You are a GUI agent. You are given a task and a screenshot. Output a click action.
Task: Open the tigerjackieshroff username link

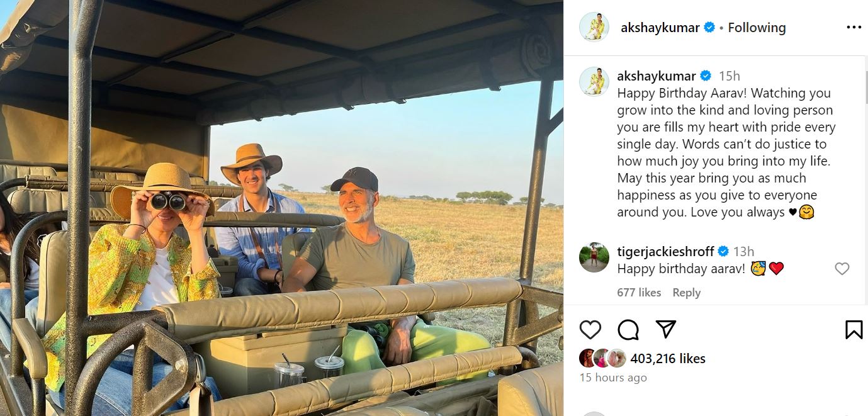pyautogui.click(x=665, y=252)
